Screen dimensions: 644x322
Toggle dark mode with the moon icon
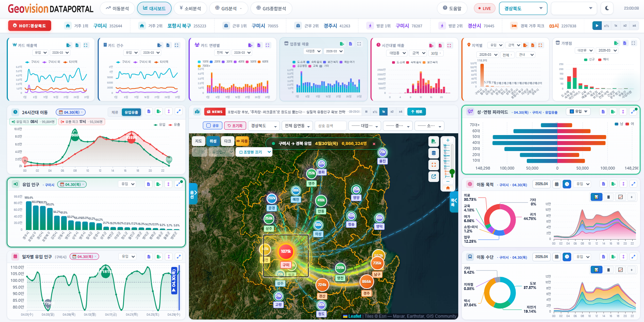click(x=607, y=8)
